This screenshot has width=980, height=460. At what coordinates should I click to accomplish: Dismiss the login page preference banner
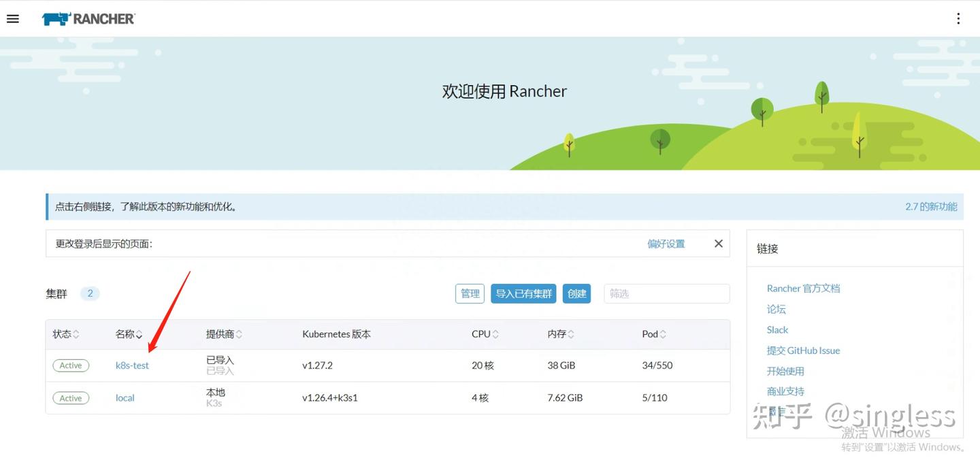coord(718,244)
